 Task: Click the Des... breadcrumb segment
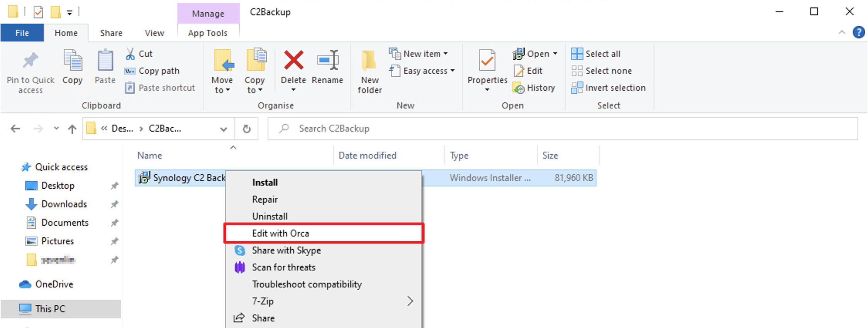click(122, 128)
